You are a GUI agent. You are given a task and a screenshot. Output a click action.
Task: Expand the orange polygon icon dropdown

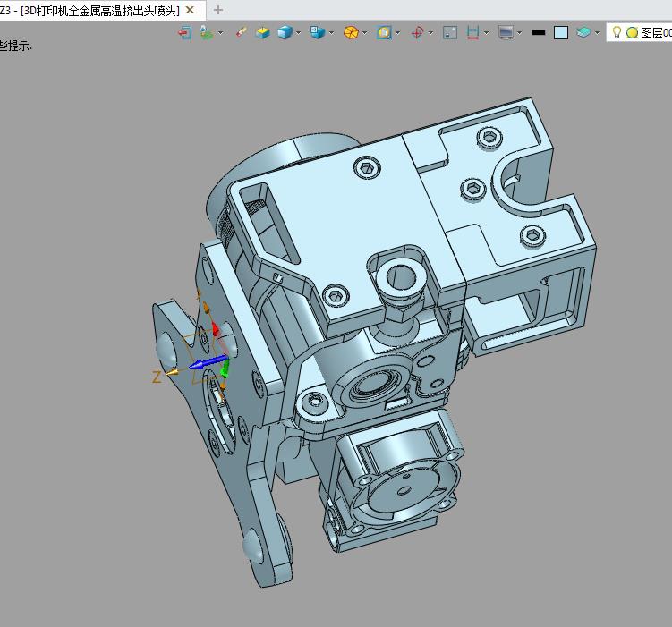[x=364, y=32]
